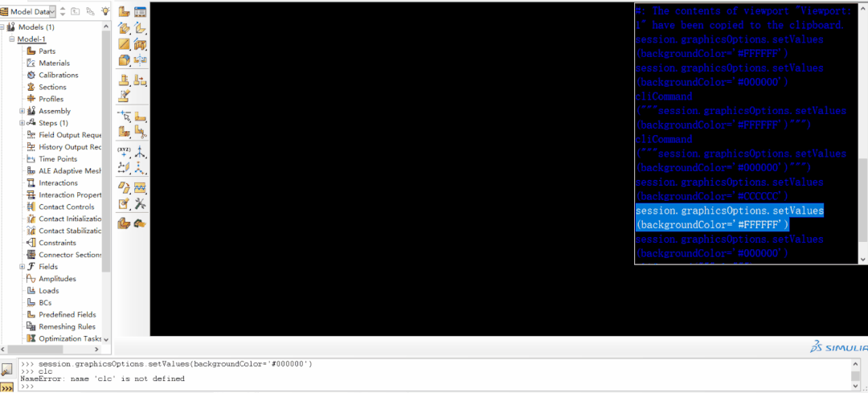Select Sections in the model tree
This screenshot has height=393, width=868.
[x=52, y=87]
